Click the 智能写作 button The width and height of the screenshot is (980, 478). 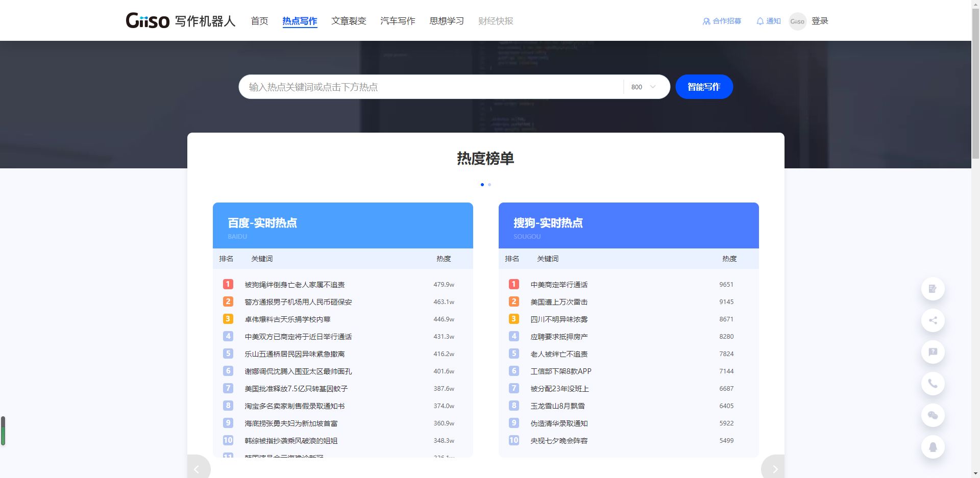[x=704, y=87]
